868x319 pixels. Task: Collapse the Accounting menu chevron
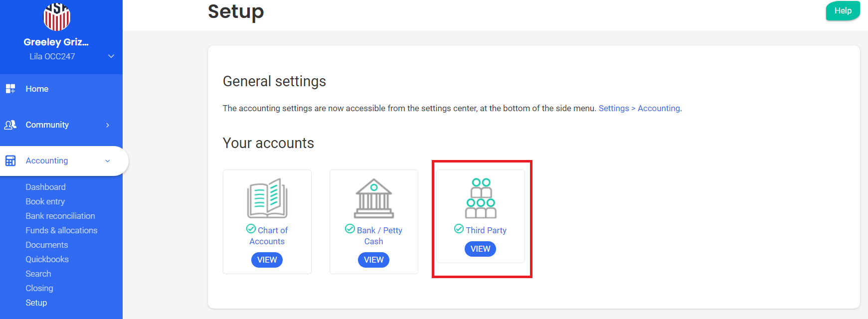point(108,161)
